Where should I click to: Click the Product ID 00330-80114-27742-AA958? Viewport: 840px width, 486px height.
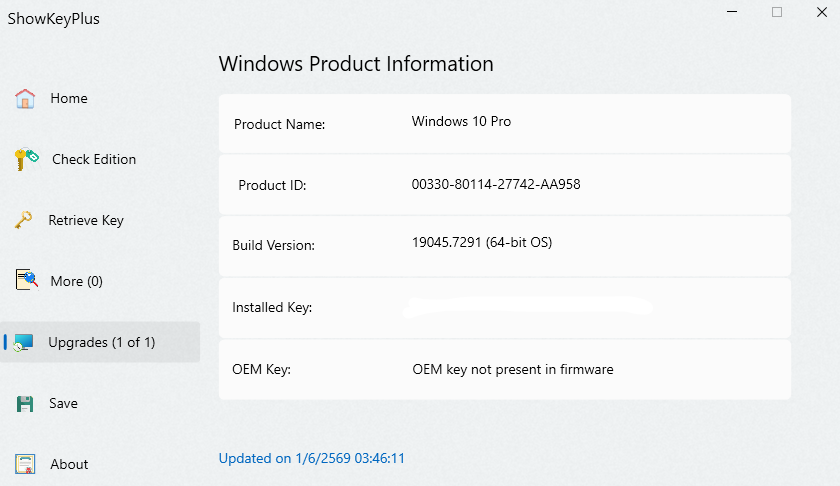[496, 184]
